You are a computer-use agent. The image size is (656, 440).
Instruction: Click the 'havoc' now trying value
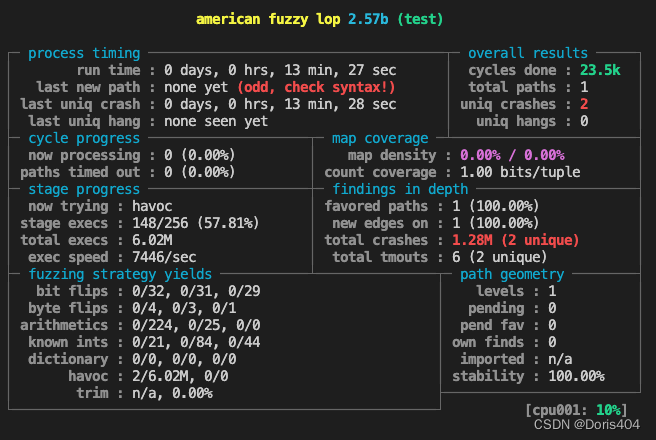pos(152,206)
